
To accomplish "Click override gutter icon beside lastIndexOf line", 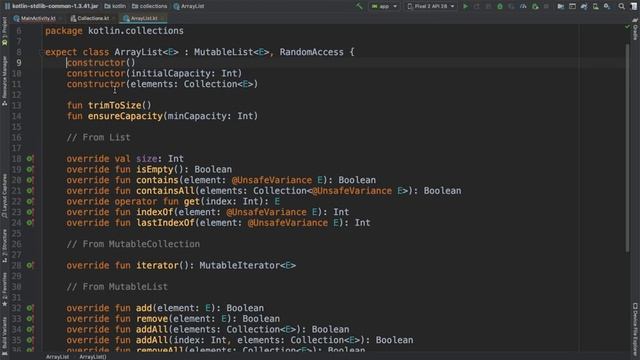I will 30,222.
